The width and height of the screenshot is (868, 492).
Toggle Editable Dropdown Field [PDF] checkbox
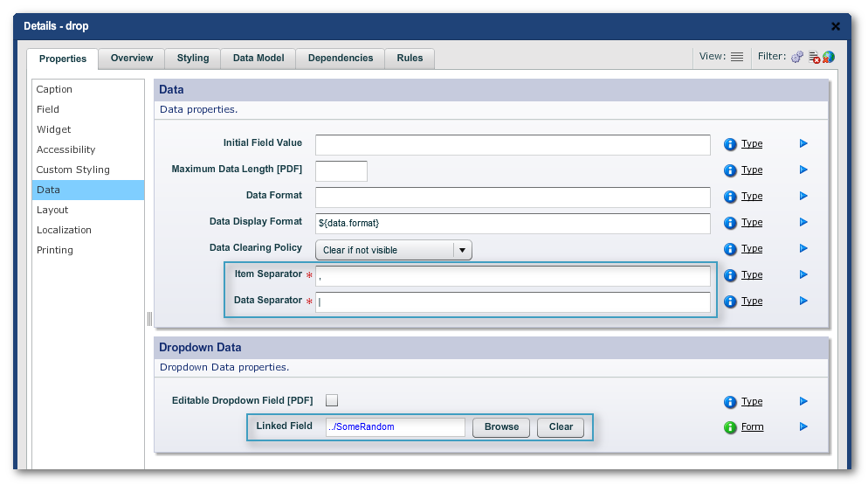pos(332,400)
